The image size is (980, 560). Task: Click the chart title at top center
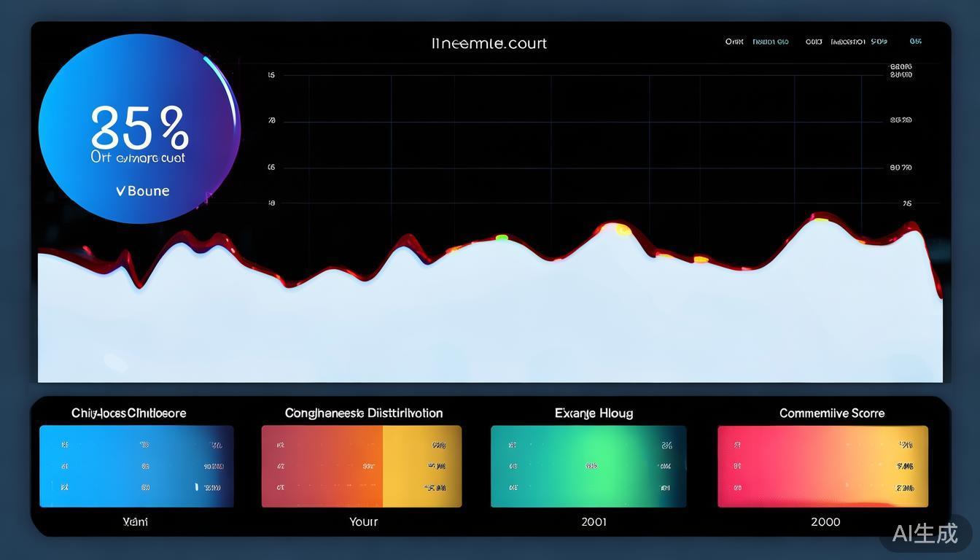489,44
